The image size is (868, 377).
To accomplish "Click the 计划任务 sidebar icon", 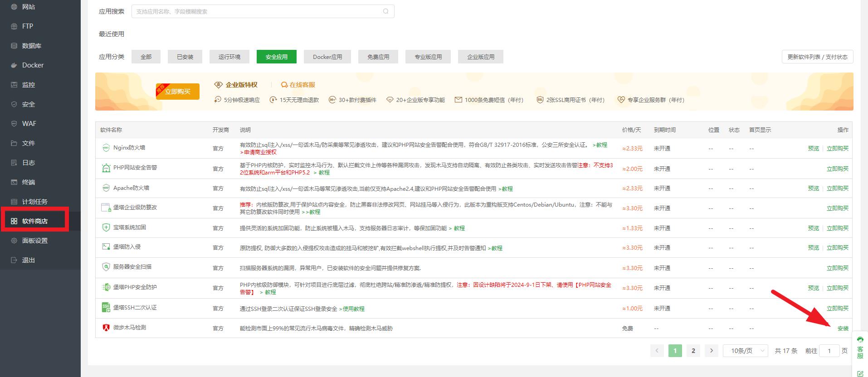I will pyautogui.click(x=14, y=202).
